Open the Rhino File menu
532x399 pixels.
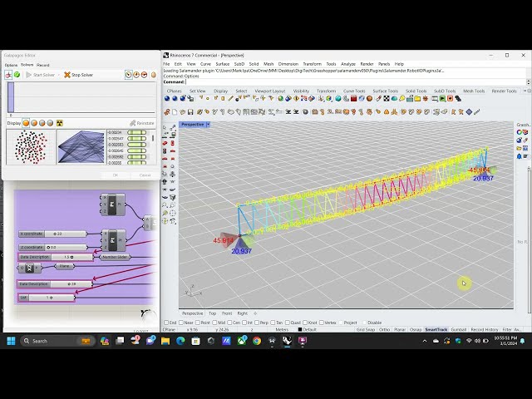click(166, 64)
